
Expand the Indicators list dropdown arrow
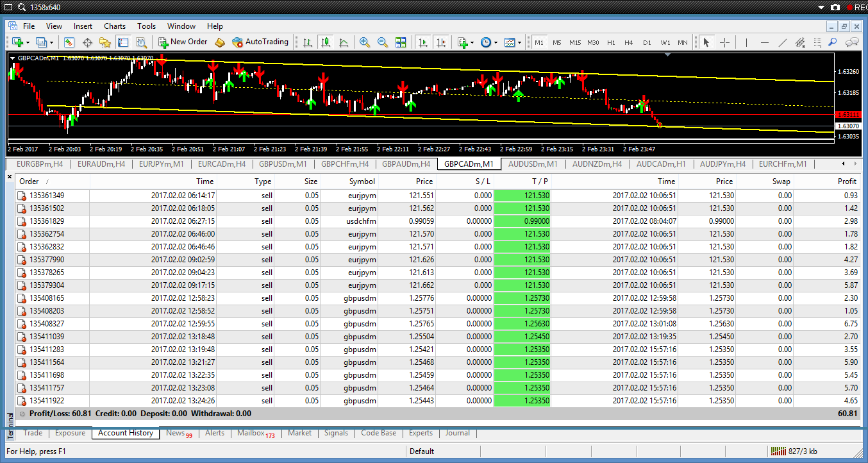[472, 42]
